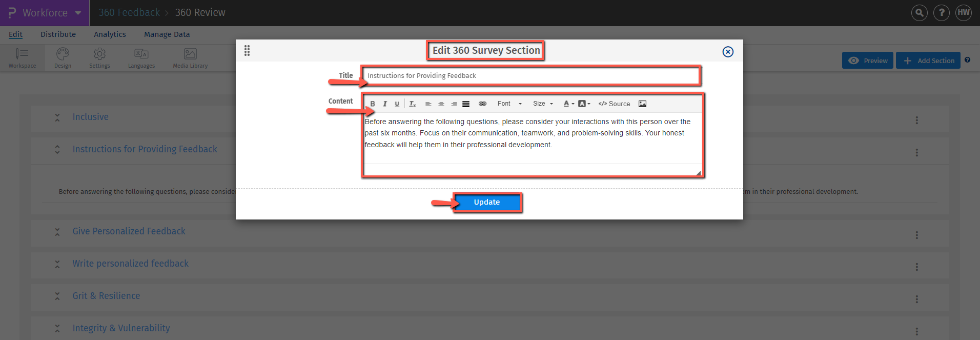Click the Add Section button
980x340 pixels.
point(928,61)
